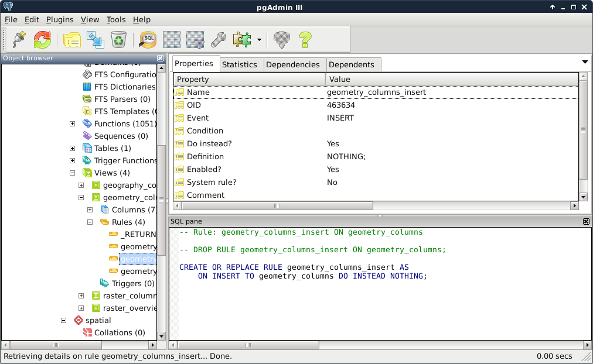This screenshot has width=593, height=364.
Task: Show the help question mark icon
Action: (305, 40)
